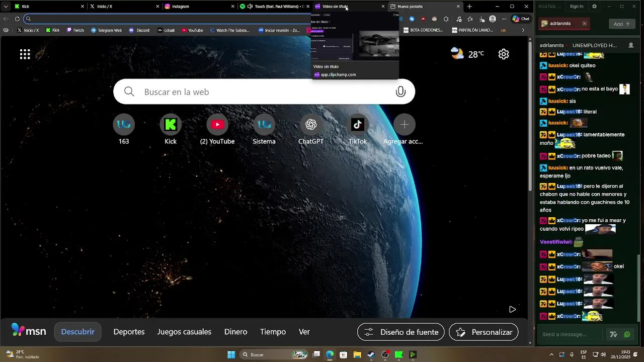The image size is (644, 362).
Task: Click the Diseño de fuente button
Action: point(401,332)
